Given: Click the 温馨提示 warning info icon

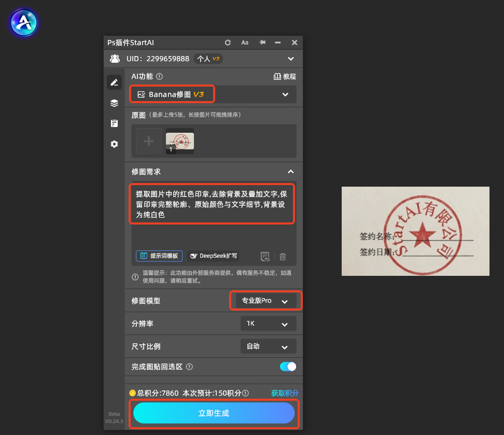Looking at the screenshot, I should (135, 277).
